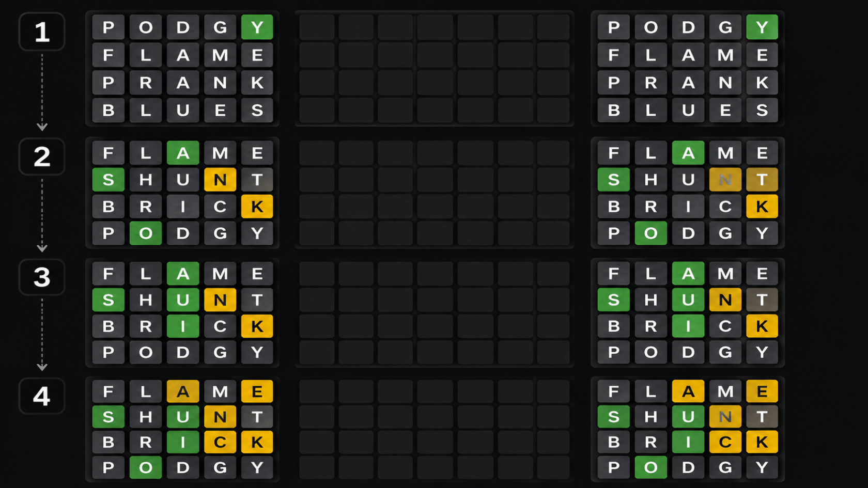The image size is (868, 488).
Task: Select yellow K tile of BRICK, step 3 right board
Action: coord(762,326)
